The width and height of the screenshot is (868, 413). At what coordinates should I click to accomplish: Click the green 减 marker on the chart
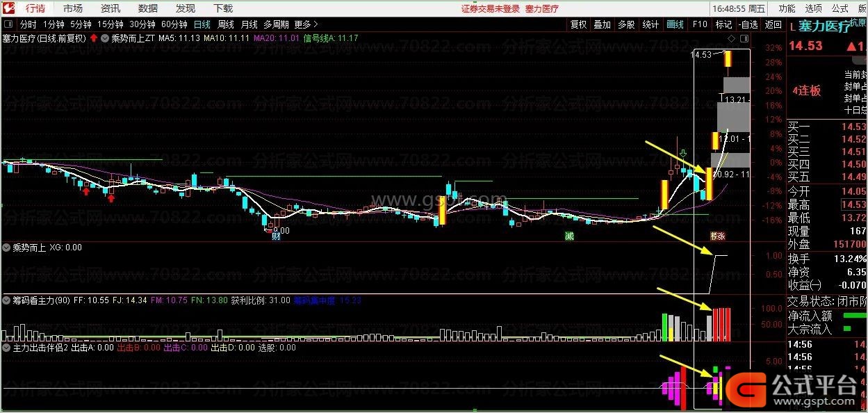(569, 236)
